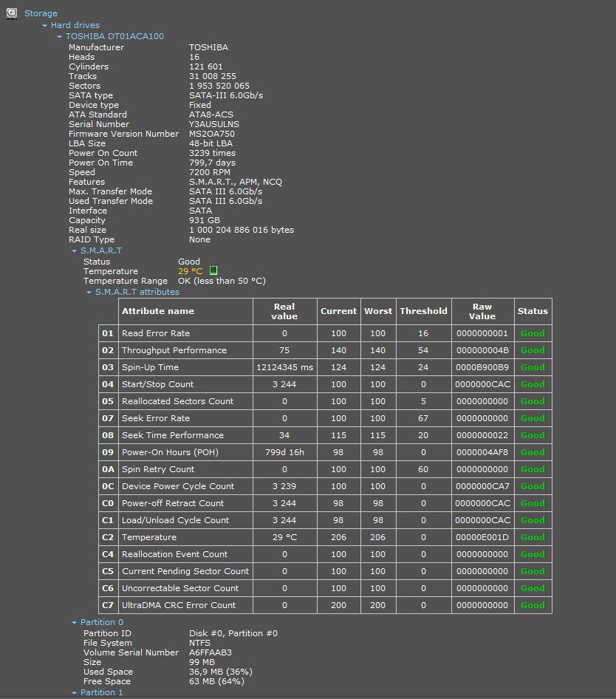
Task: Select Load/Unload Cycle Count attribute
Action: click(176, 519)
